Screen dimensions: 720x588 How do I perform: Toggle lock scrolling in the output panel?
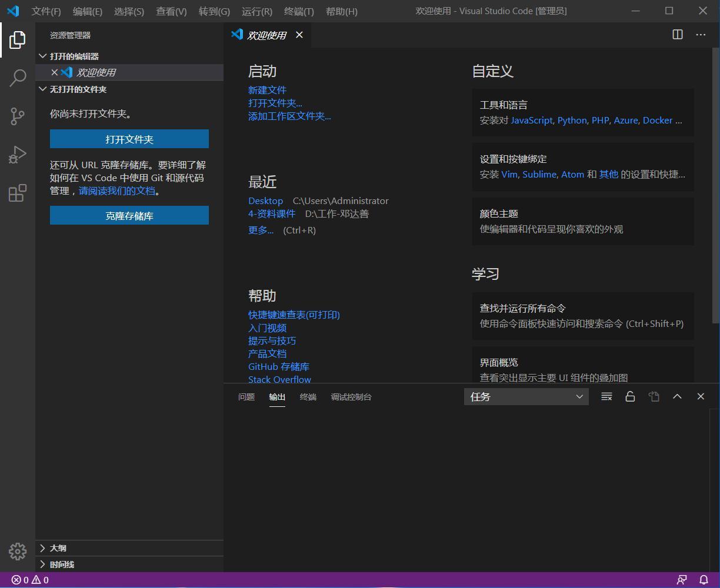[x=630, y=396]
